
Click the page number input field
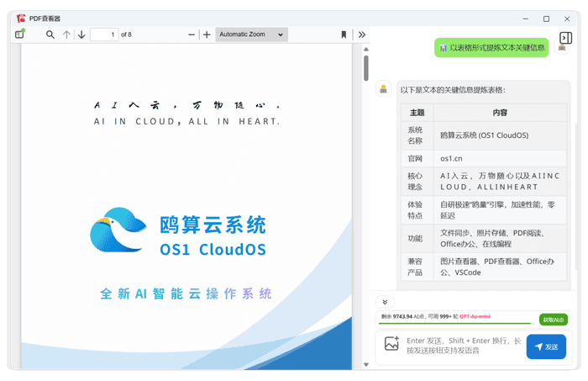coord(104,34)
